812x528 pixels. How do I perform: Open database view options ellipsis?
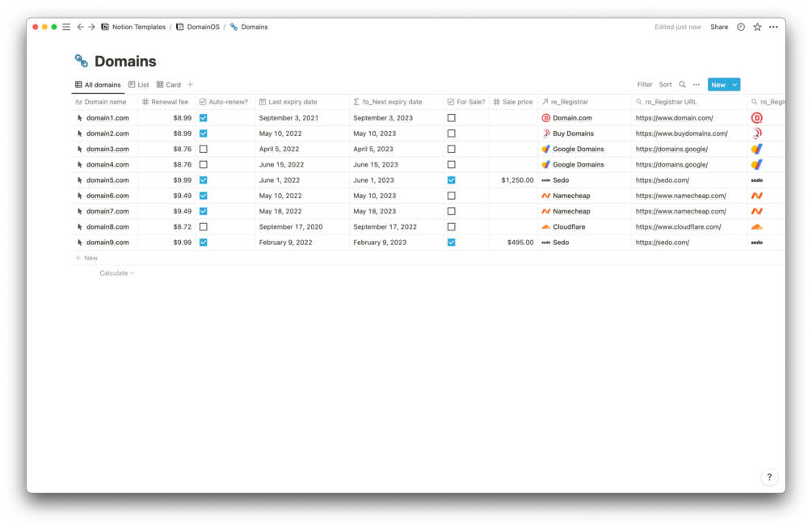pos(696,84)
